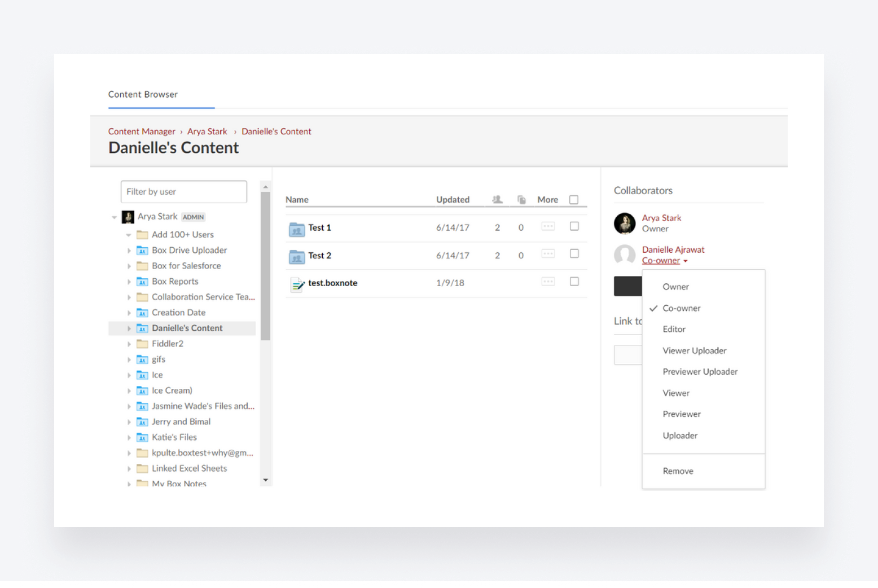The image size is (878, 588).
Task: Click the test.boxnote file icon
Action: point(297,283)
